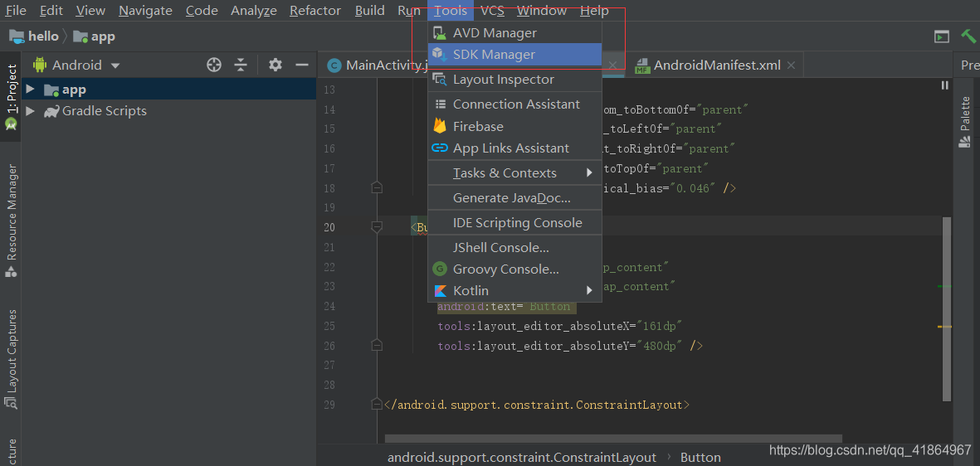
Task: Open Groovy Console...
Action: 514,269
